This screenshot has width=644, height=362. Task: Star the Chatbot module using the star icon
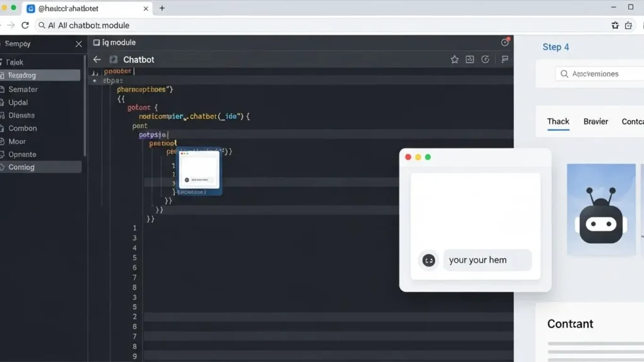coord(455,59)
